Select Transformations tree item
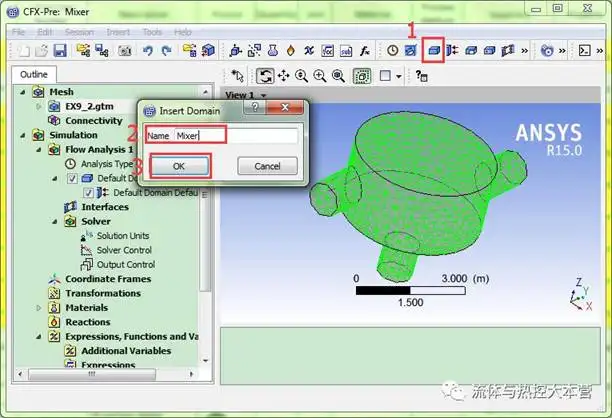This screenshot has width=612, height=418. point(103,293)
